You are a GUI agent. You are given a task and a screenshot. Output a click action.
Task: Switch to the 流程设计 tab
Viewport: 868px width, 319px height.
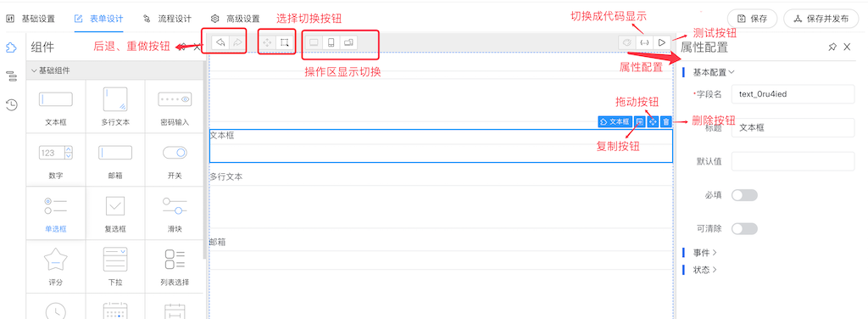click(167, 19)
